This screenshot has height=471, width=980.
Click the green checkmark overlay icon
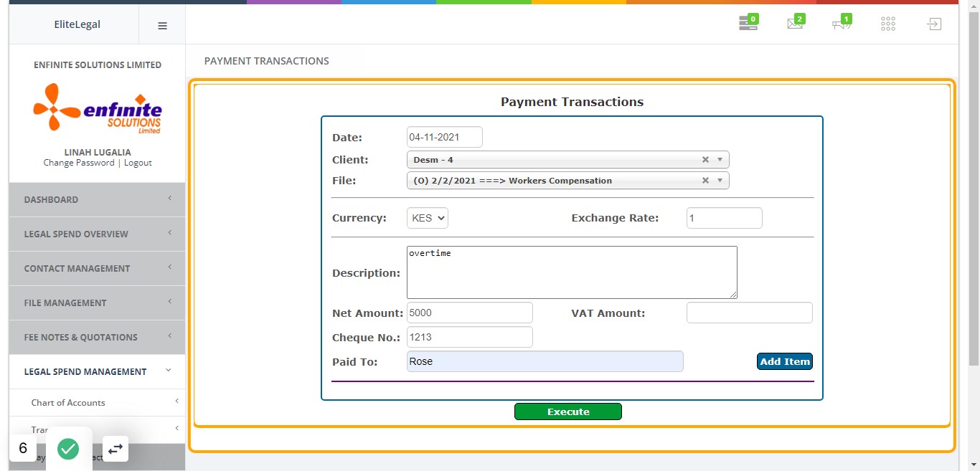(x=68, y=449)
